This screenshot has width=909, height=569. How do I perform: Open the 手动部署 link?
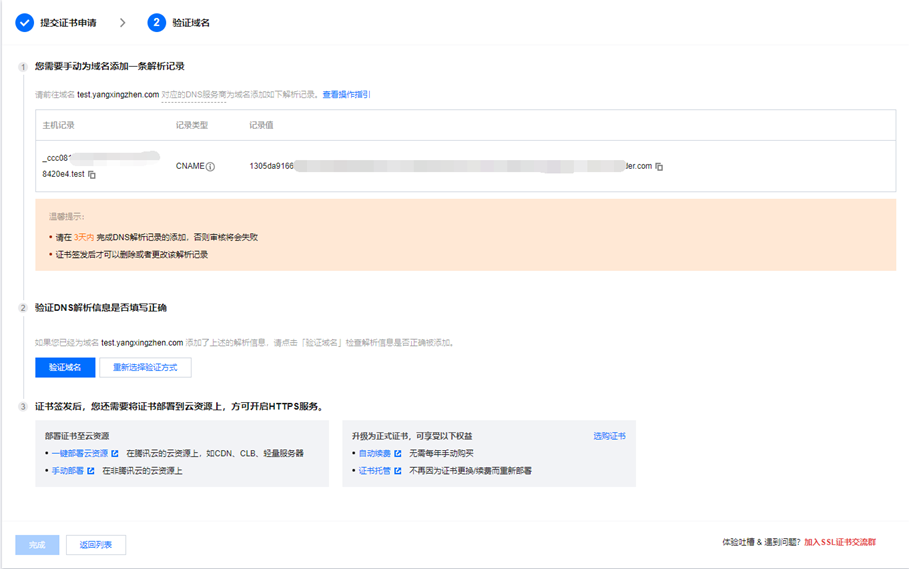[68, 470]
